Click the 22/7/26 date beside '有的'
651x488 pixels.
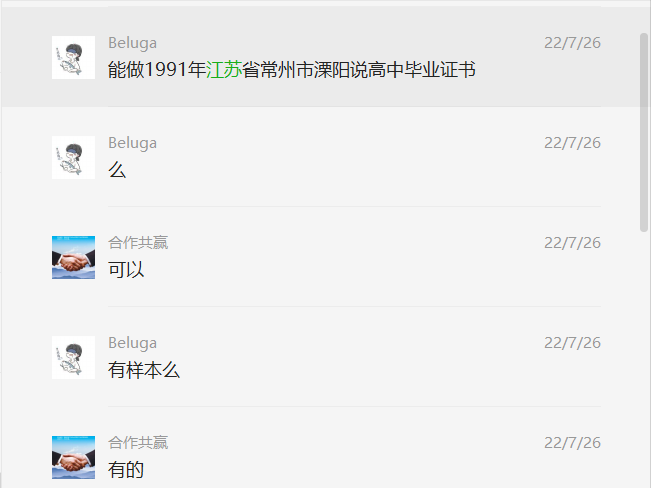pos(573,443)
